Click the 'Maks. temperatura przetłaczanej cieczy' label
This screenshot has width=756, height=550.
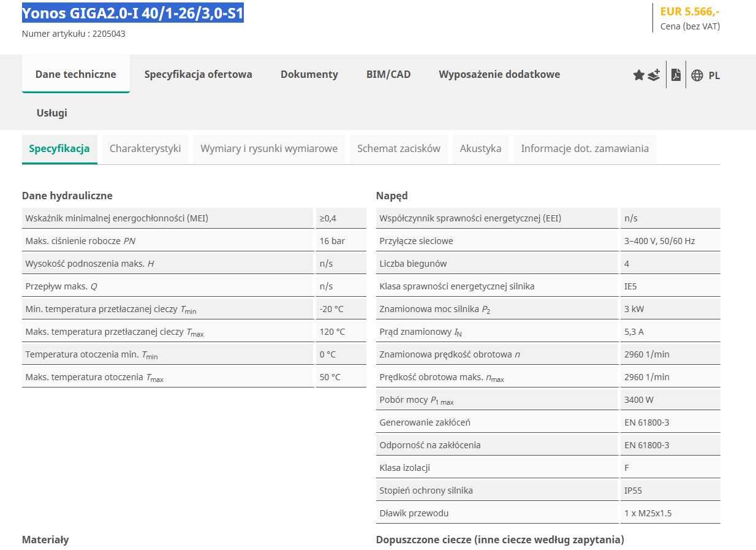coord(115,332)
